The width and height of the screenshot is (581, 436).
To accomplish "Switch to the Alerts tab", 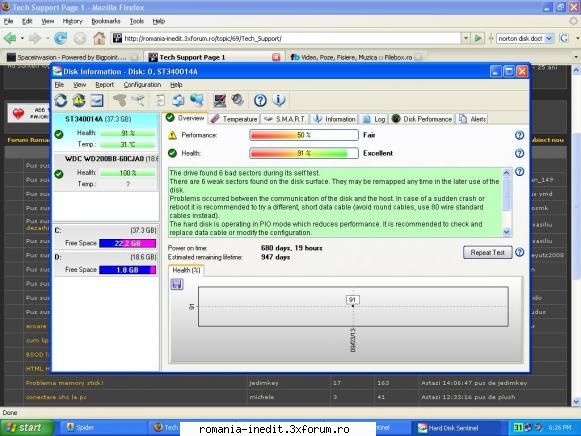I will 472,119.
